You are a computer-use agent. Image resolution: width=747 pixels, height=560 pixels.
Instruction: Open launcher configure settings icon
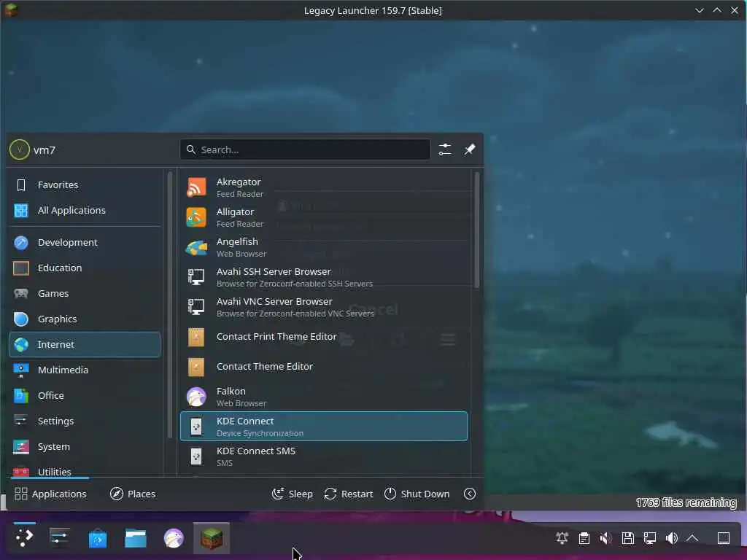(x=445, y=149)
